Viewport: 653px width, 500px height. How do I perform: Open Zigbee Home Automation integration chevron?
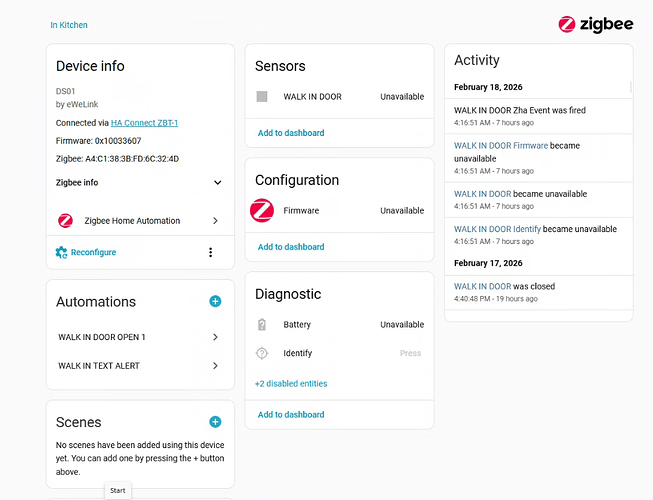(x=215, y=221)
